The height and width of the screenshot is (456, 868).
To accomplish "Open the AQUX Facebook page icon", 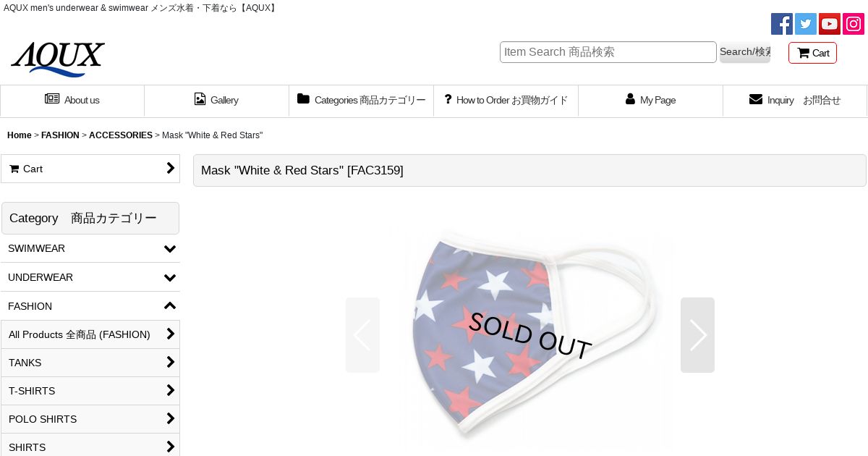I will [781, 24].
